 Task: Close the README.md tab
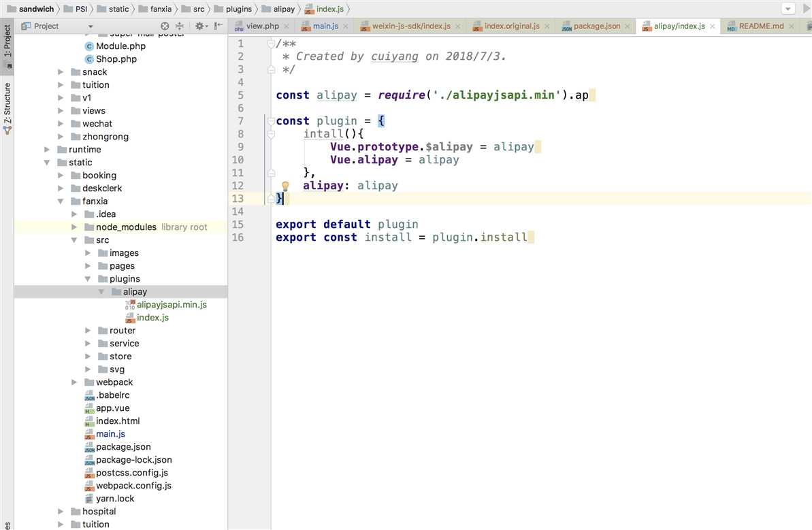click(792, 27)
